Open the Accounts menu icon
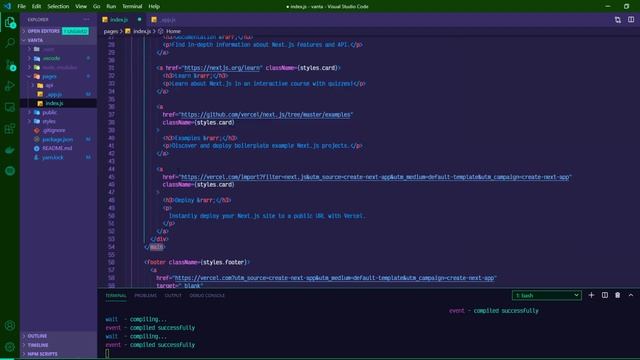Image resolution: width=640 pixels, height=360 pixels. [x=10, y=325]
